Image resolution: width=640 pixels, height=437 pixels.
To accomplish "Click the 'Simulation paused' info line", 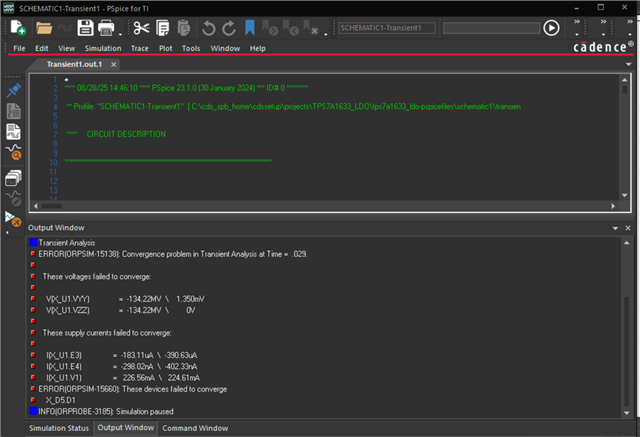I will coord(106,411).
